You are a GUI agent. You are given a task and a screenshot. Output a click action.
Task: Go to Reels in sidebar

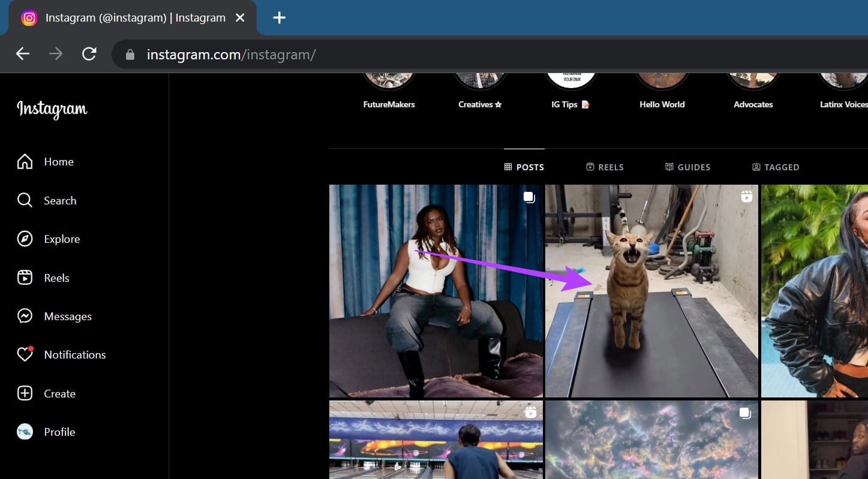[43, 278]
